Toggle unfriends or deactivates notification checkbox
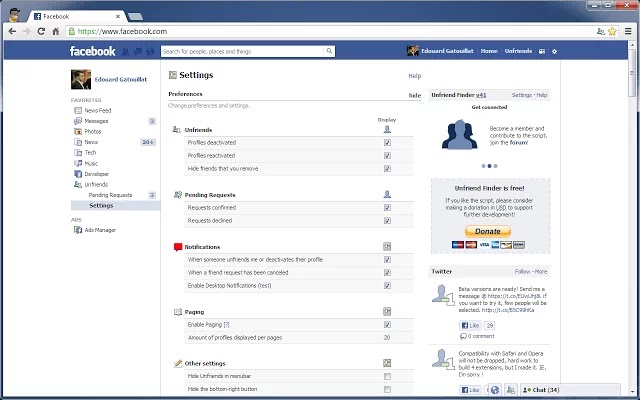Screen dimensions: 640x400 click(x=387, y=260)
